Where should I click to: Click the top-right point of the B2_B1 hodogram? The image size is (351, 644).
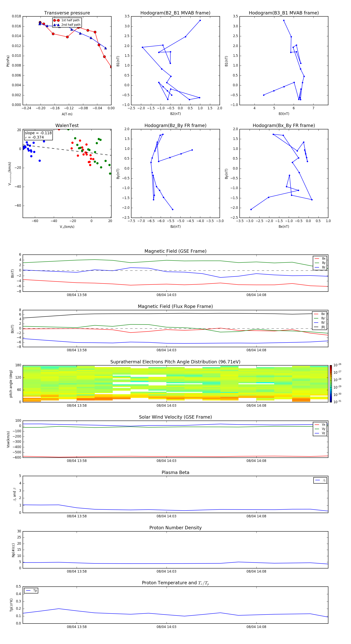point(200,20)
